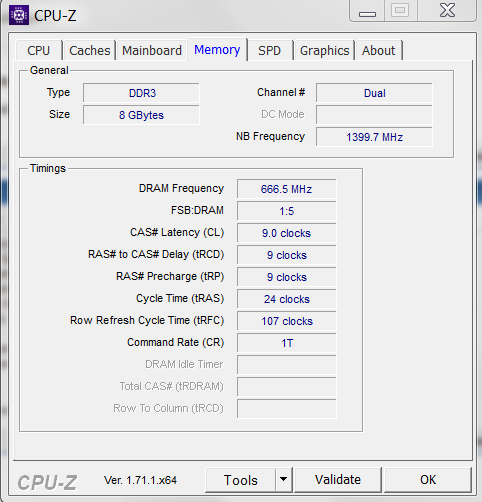Click the FSB:DRAM ratio 1:5
The image size is (482, 502).
tap(287, 211)
